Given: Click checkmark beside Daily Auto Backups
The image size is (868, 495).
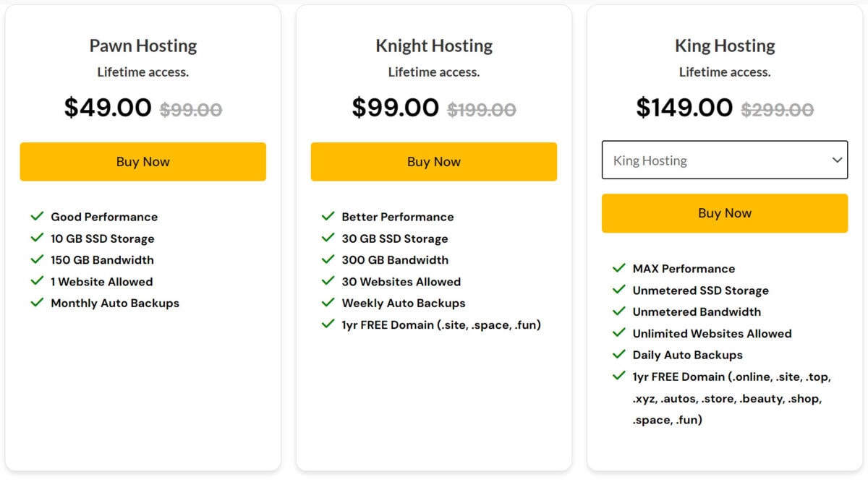Looking at the screenshot, I should [618, 355].
